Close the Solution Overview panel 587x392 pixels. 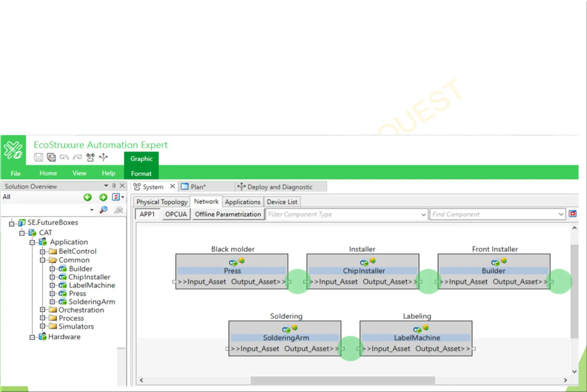122,186
